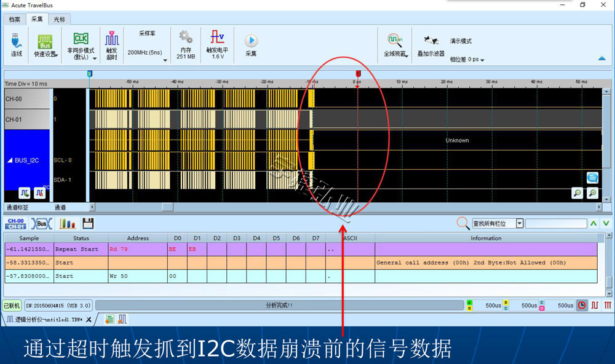Toggle the Bus decode view icon
The height and width of the screenshot is (364, 615).
pos(42,224)
